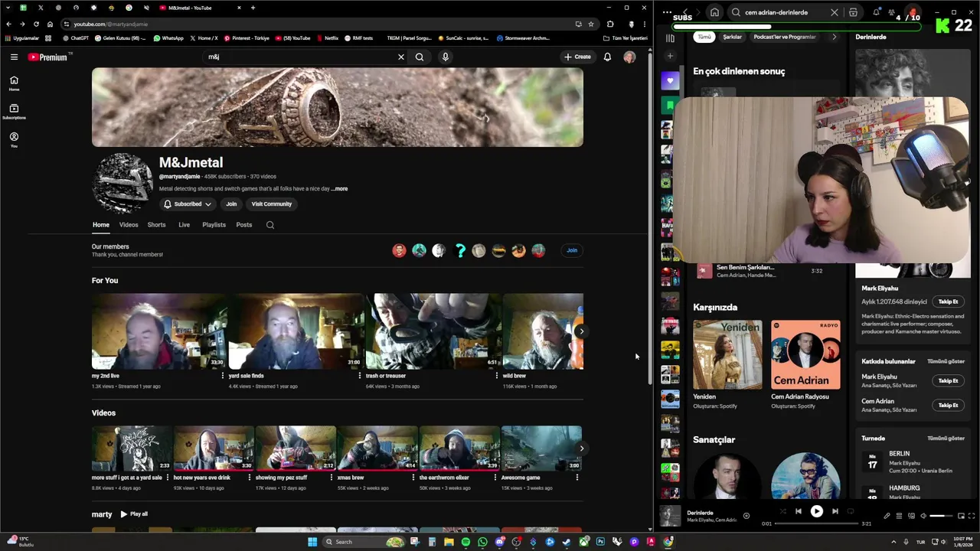Open Spotify miniplayer icon
Screen dimensions: 980x551
[961, 516]
